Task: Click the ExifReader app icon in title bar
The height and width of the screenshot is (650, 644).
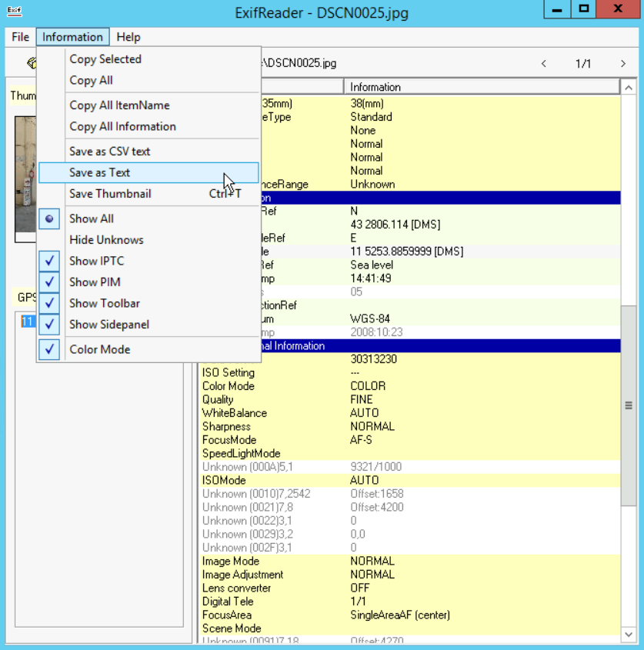Action: 14,12
